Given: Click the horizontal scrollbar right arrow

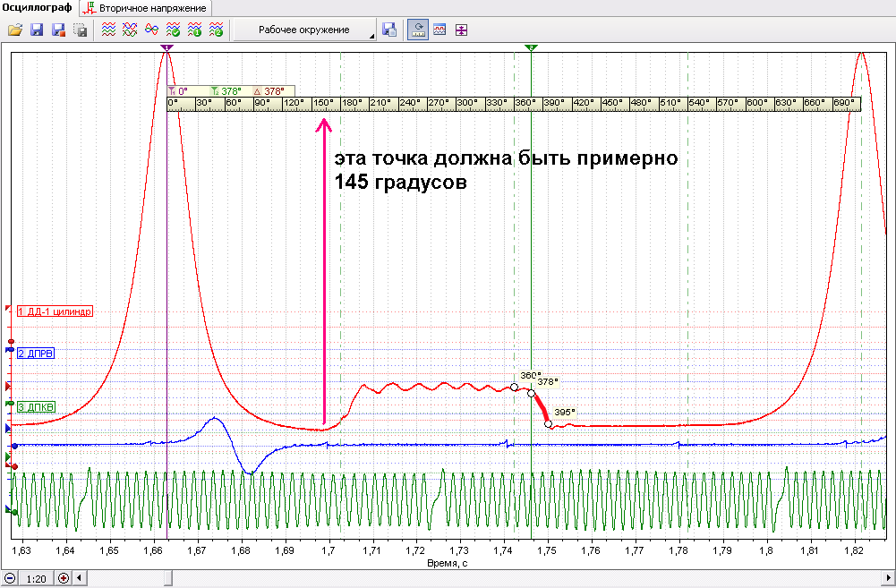Looking at the screenshot, I should point(889,578).
